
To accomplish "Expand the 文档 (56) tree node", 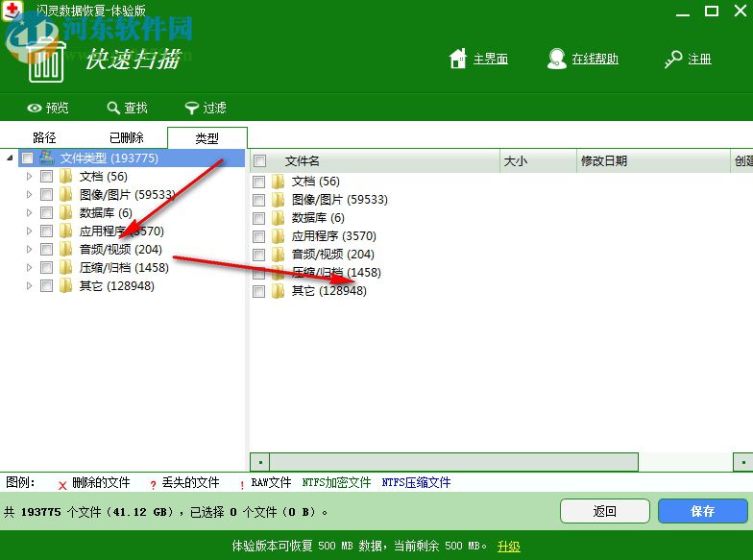I will click(29, 177).
